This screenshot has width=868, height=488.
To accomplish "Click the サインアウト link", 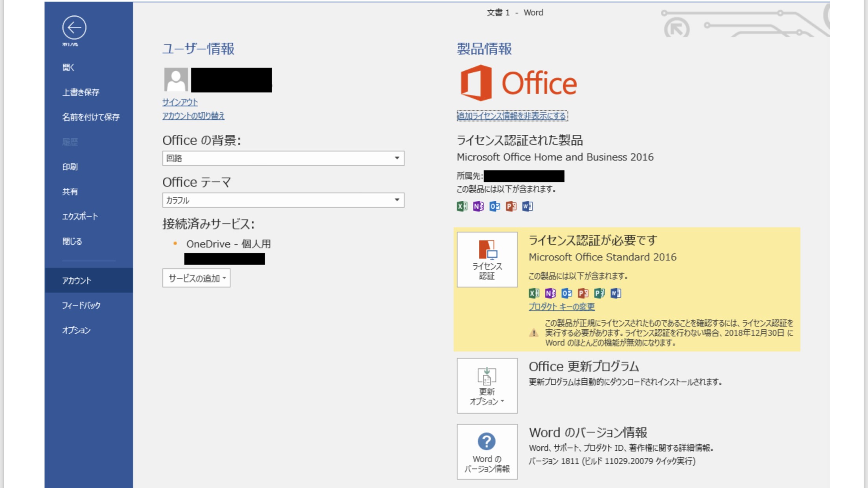I will (180, 102).
